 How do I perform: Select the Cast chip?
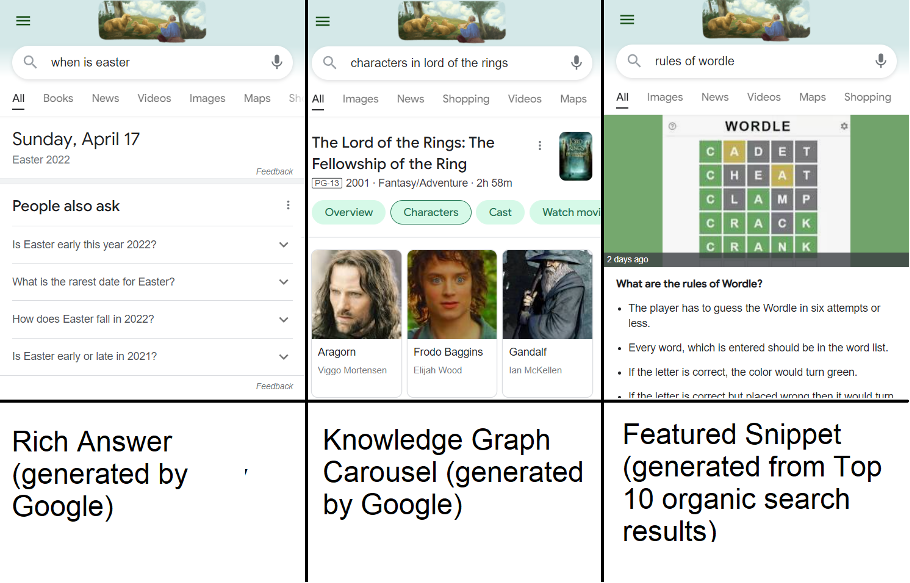pos(500,212)
